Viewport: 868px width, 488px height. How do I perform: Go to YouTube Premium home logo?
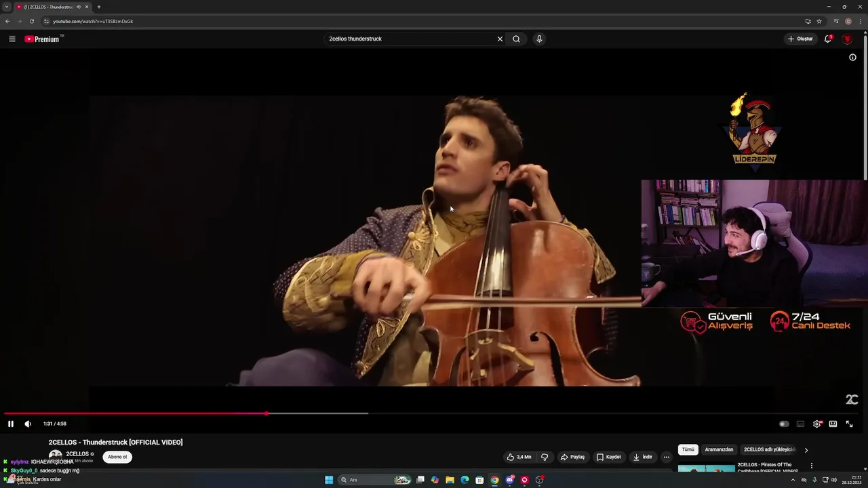coord(43,39)
